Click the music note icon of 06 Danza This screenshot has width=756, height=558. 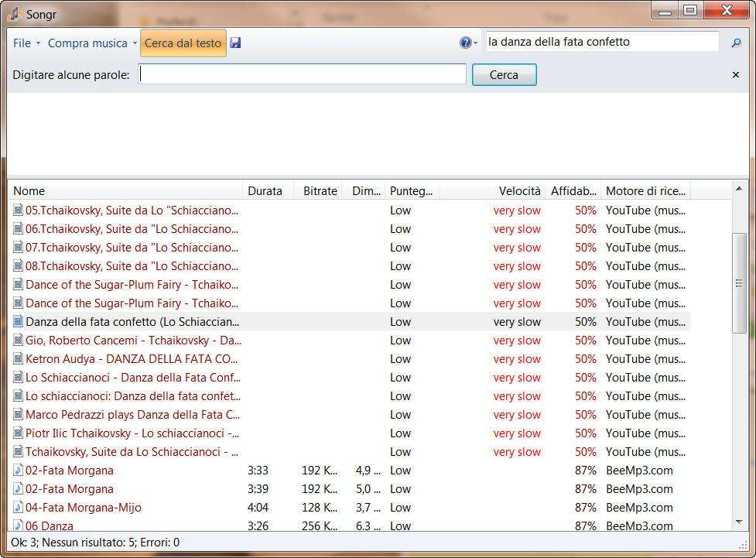19,525
